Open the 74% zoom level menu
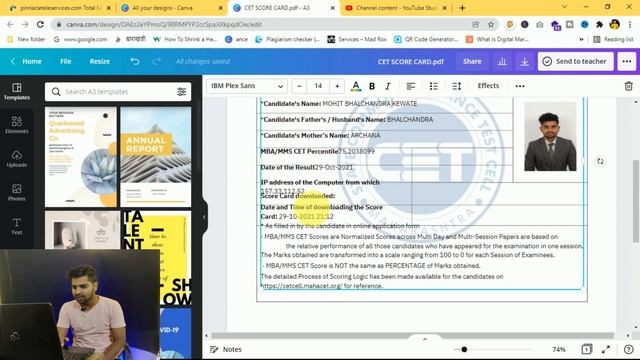Screen dimensions: 640x360 (559, 349)
